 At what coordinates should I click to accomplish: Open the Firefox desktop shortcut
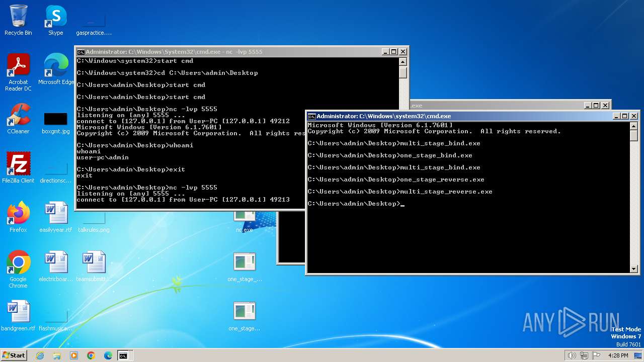point(18,217)
